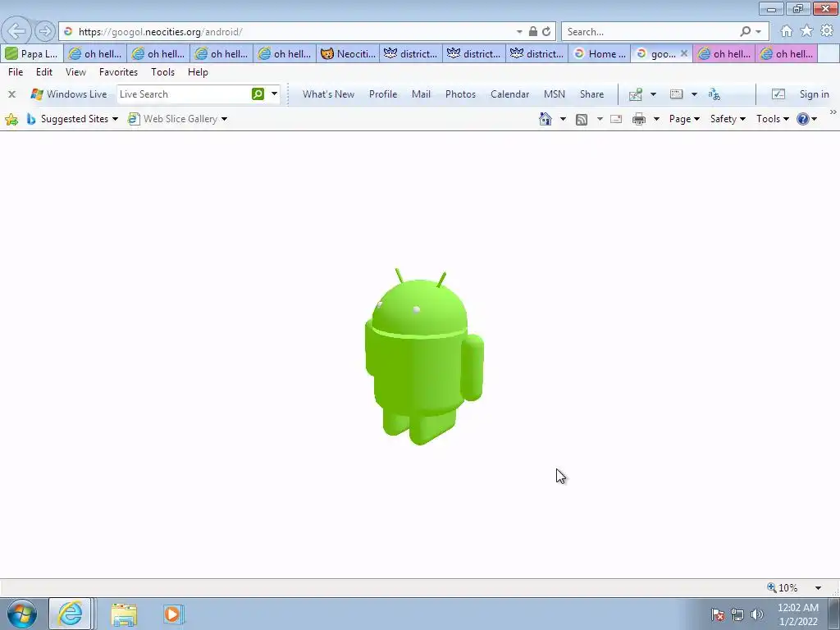Open Photos on the Live toolbar
Viewport: 840px width, 630px height.
click(460, 94)
